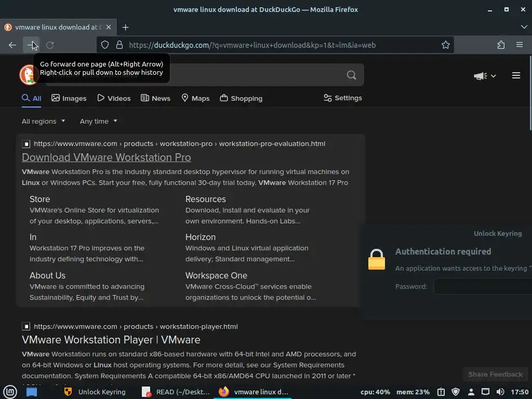Click the Firefox address bar URL
The image size is (532, 399).
pyautogui.click(x=252, y=45)
